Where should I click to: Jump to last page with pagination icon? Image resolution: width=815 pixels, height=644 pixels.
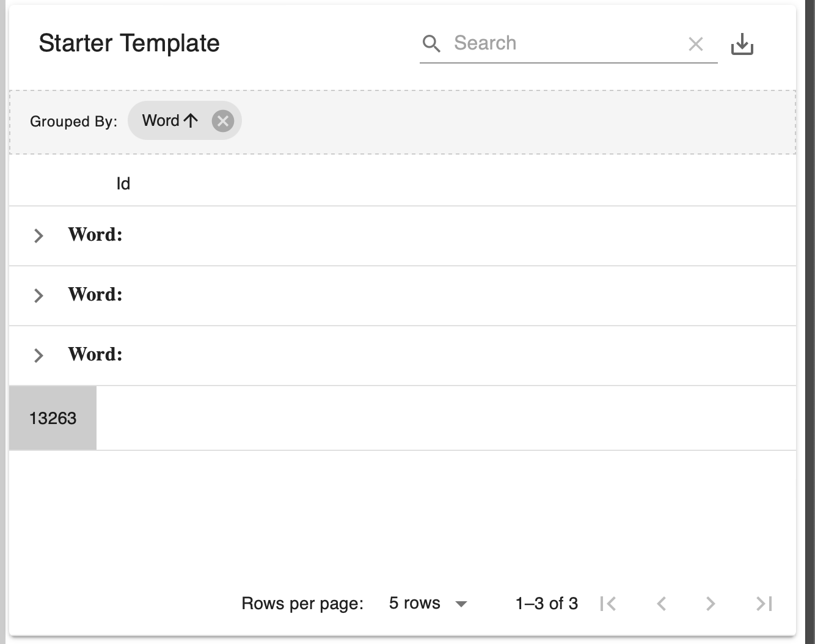tap(762, 604)
